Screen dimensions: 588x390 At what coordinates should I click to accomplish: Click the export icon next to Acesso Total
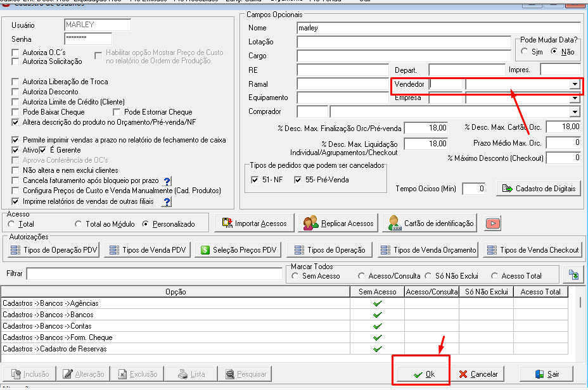coord(573,275)
